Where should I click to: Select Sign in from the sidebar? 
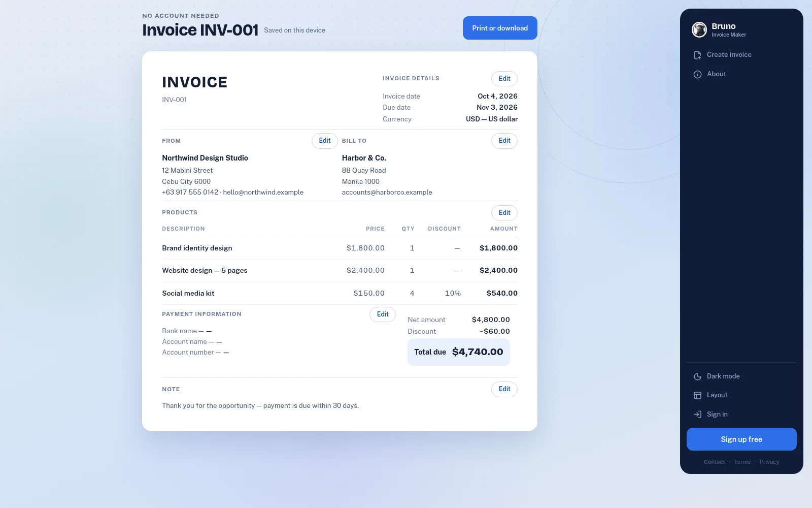[741, 415]
